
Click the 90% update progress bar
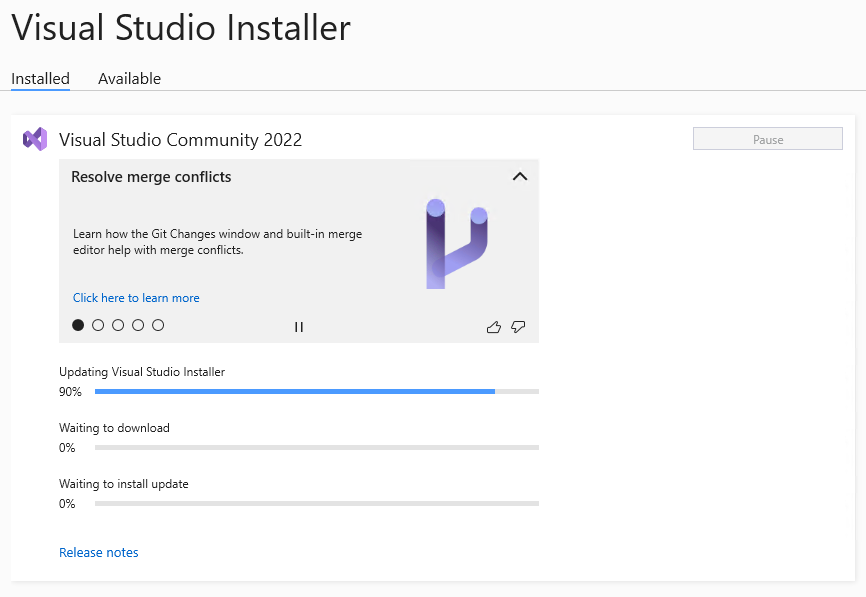[315, 391]
